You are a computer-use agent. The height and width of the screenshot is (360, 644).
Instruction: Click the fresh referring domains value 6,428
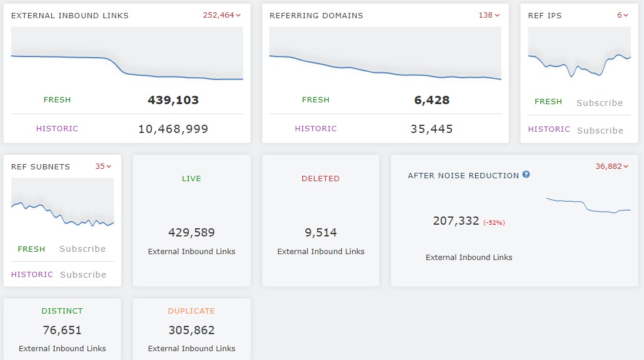[432, 100]
